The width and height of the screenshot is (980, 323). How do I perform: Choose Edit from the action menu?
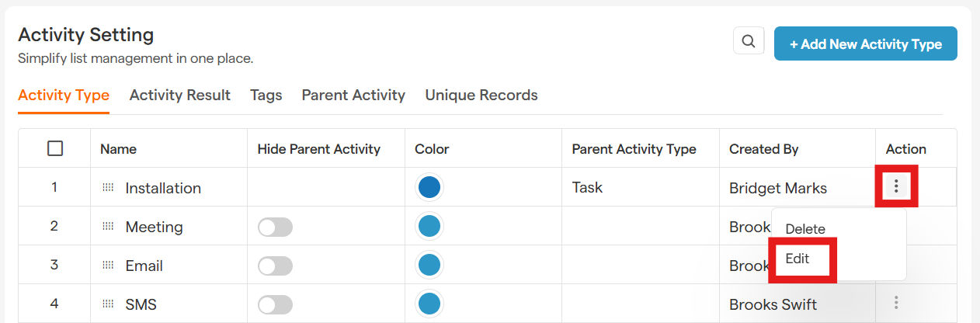click(798, 259)
